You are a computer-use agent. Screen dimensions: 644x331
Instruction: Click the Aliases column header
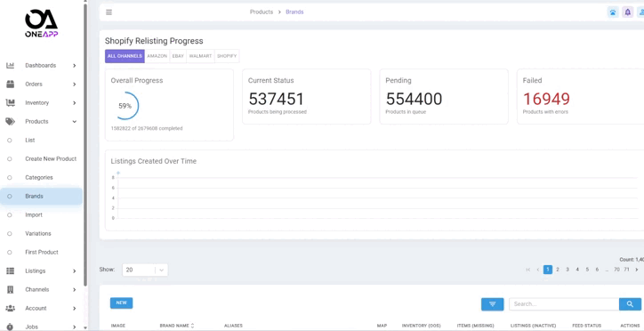tap(233, 326)
